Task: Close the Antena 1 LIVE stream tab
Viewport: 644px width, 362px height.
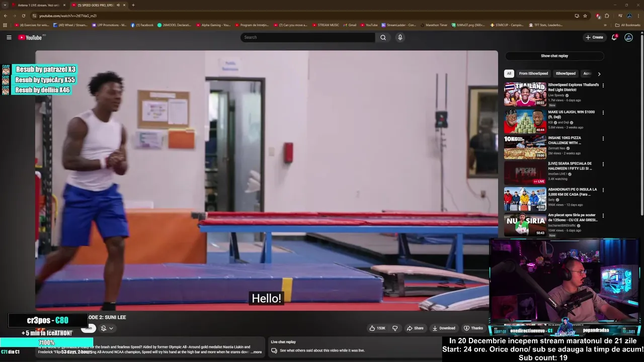Action: tap(64, 5)
